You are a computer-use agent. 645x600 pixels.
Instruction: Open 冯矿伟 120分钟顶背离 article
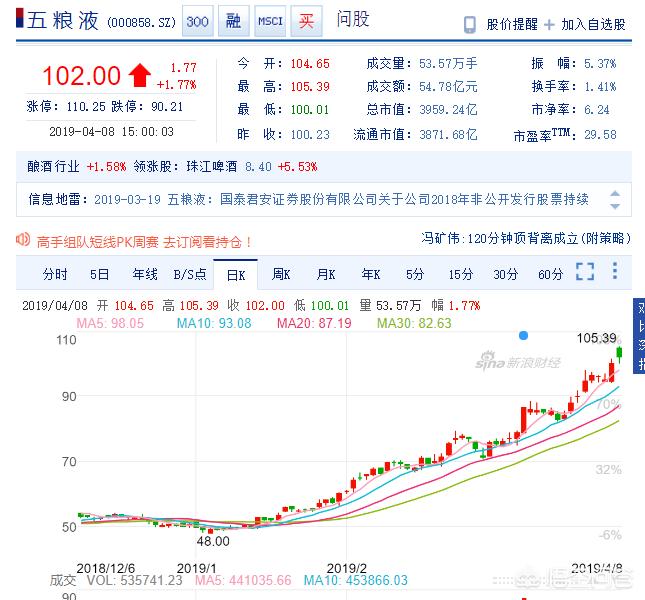click(526, 238)
